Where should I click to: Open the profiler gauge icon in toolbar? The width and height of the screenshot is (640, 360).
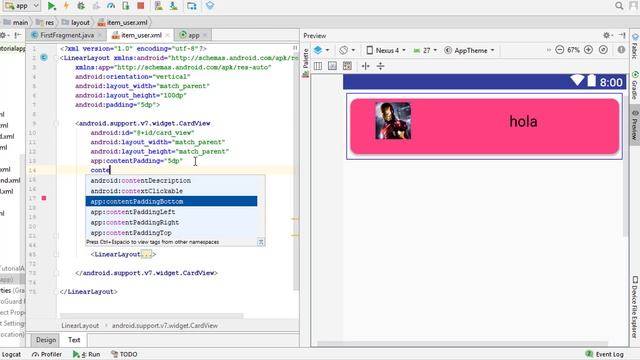(111, 6)
